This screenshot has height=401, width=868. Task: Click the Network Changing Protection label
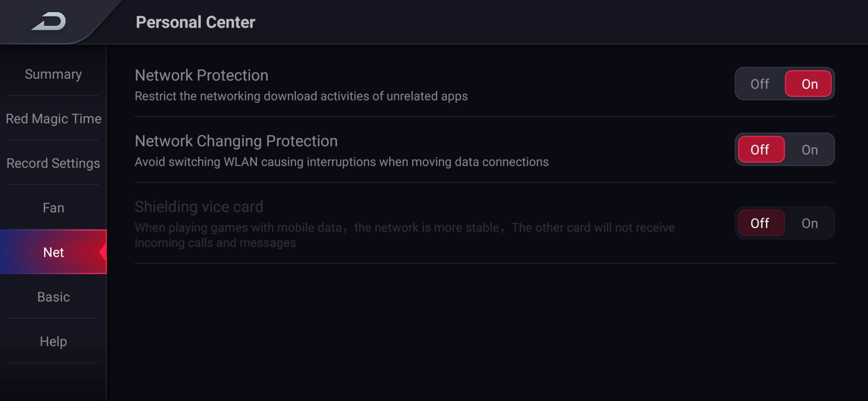[x=236, y=141]
